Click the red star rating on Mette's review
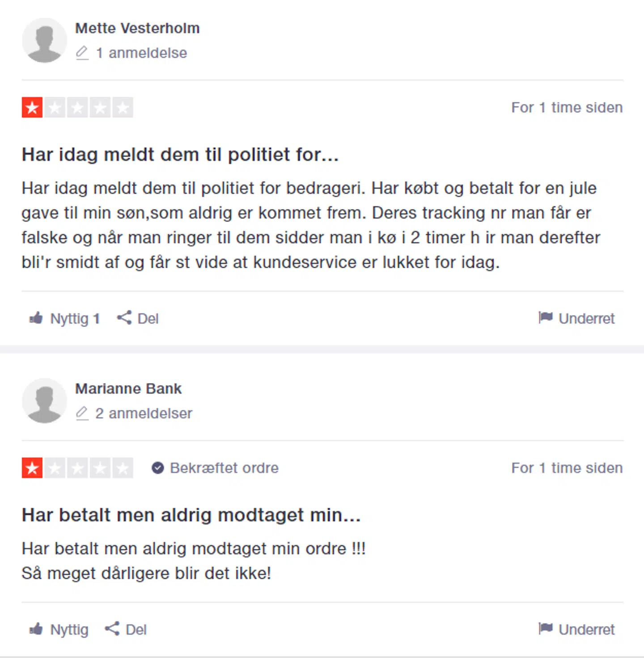644x658 pixels. click(x=32, y=108)
